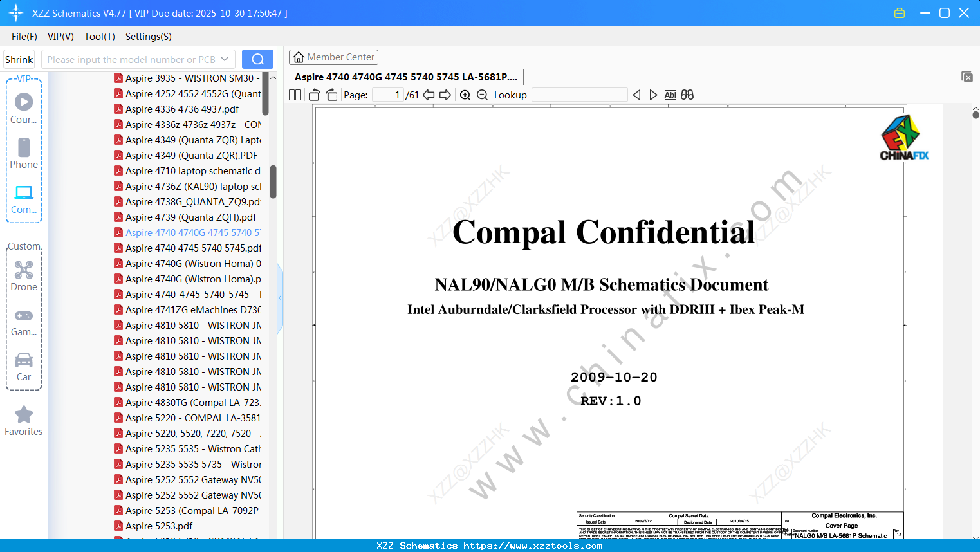The image size is (980, 552).
Task: Open the Drone category
Action: tap(24, 276)
